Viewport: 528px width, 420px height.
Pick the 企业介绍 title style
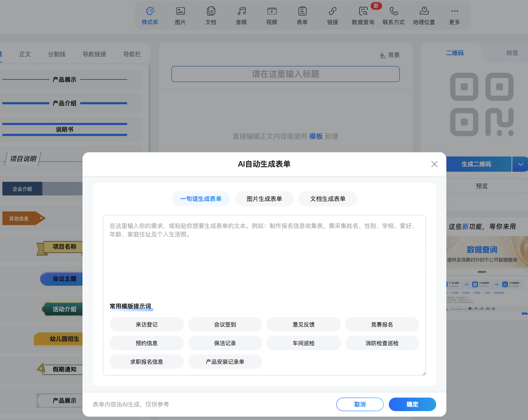coord(41,189)
